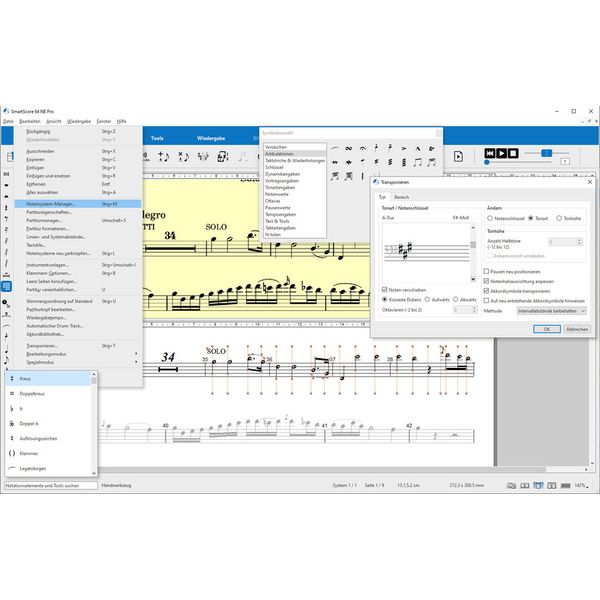Viewport: 600px width, 600px height.
Task: Click scroll-down arrow of symbol list popup
Action: (x=94, y=473)
